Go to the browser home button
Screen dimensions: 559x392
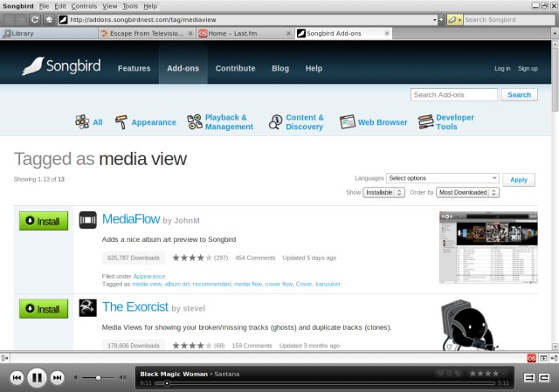click(x=49, y=19)
